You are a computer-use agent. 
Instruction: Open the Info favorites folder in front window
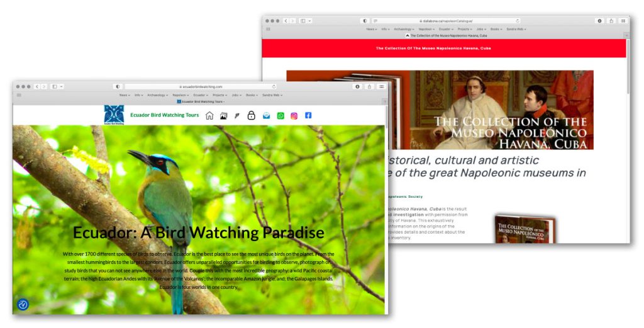click(138, 95)
